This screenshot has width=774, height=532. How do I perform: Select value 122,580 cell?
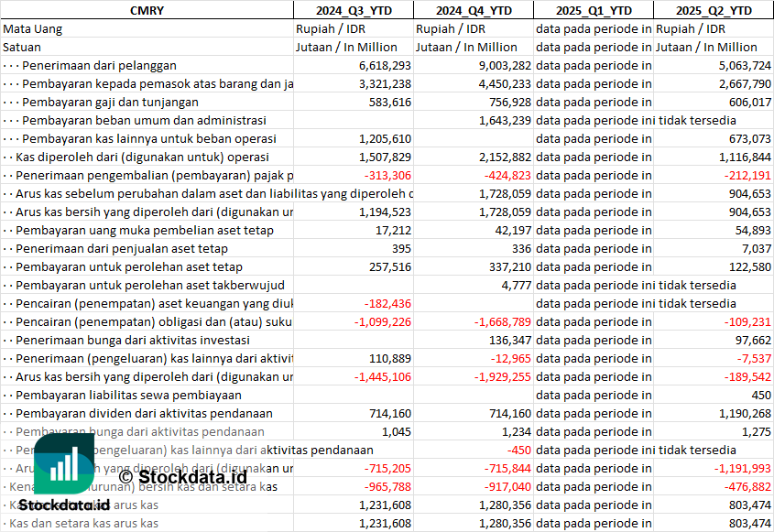(x=714, y=267)
